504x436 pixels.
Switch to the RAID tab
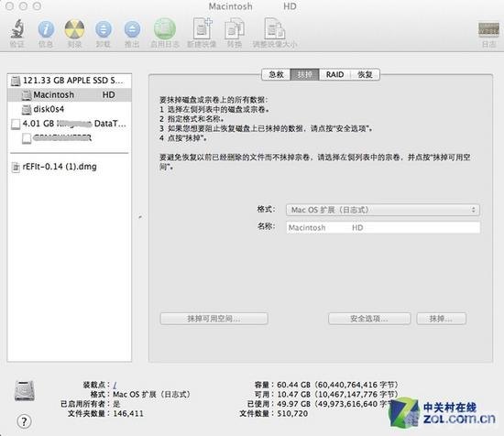[x=334, y=74]
